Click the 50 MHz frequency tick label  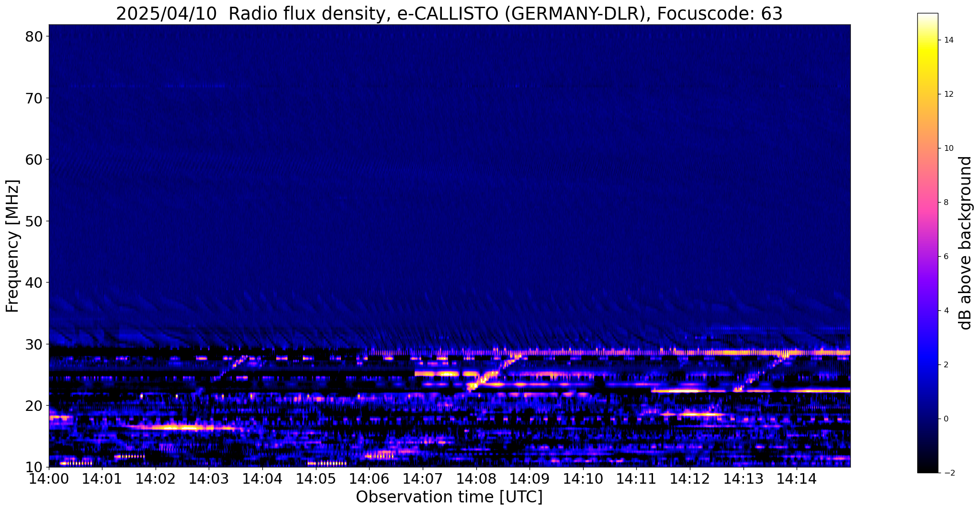coord(34,221)
